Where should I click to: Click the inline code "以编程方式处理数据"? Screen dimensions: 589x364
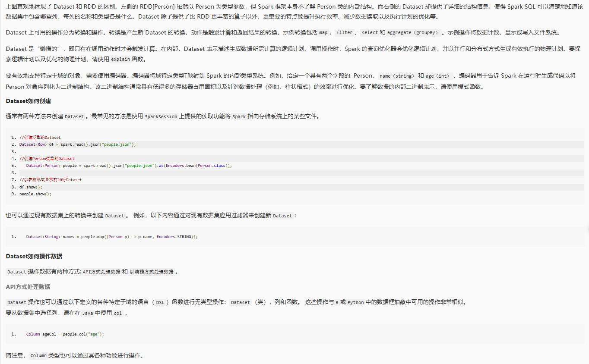coord(152,272)
